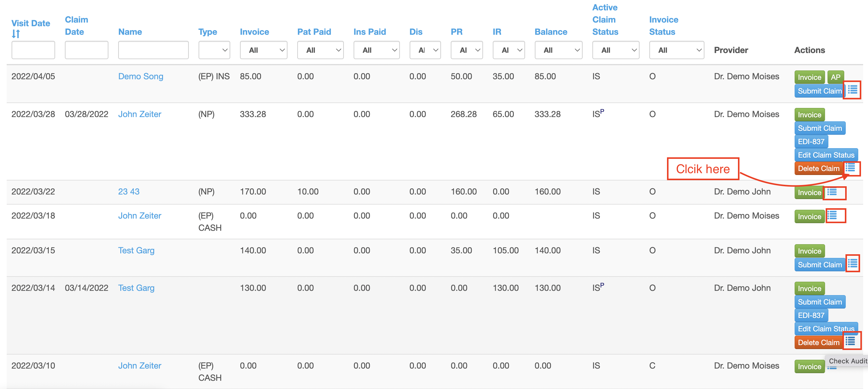Open audit list icon for 2022/03/14 Test Garg row

coord(850,341)
